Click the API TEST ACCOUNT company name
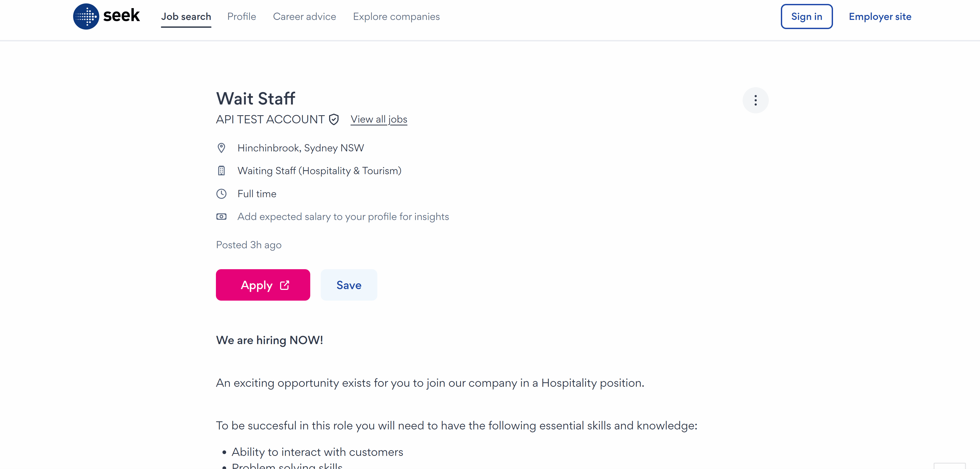This screenshot has width=980, height=469. click(270, 119)
